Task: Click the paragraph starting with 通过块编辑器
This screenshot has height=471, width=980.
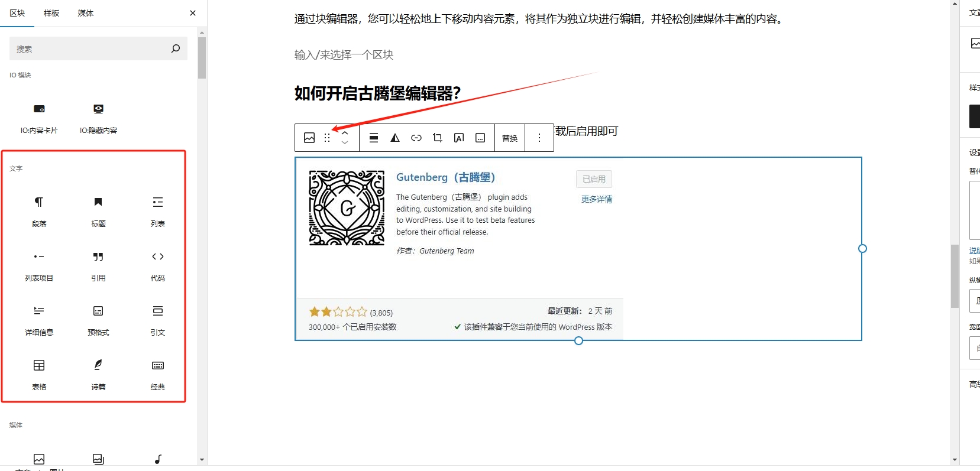Action: (541, 19)
